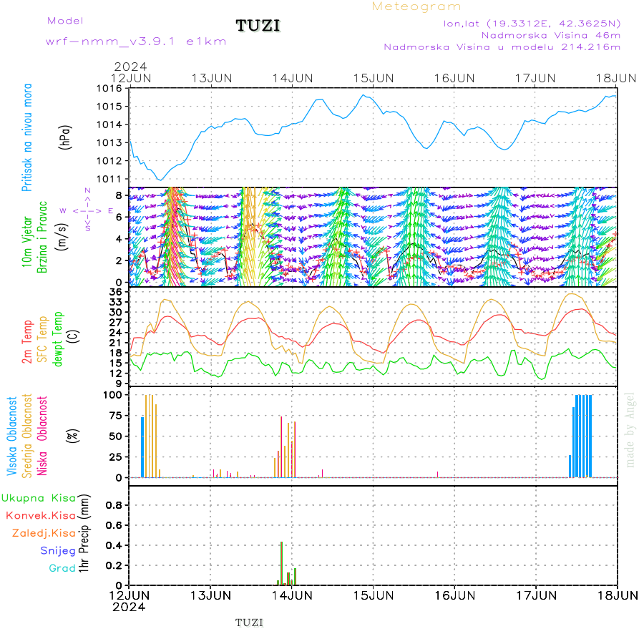Viewport: 644px width, 644px height.
Task: Click the TUZI title heading
Action: 258,26
